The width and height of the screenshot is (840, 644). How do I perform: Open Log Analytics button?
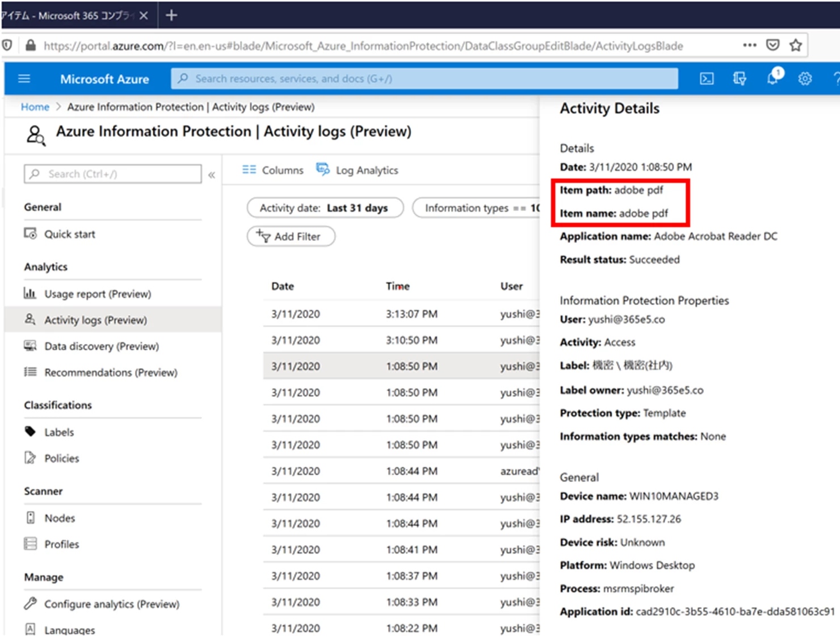tap(357, 170)
